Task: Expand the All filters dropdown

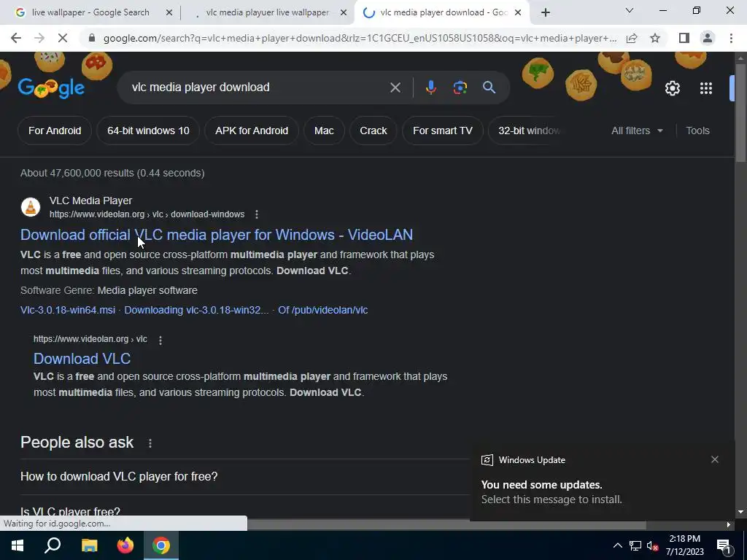Action: click(x=637, y=131)
